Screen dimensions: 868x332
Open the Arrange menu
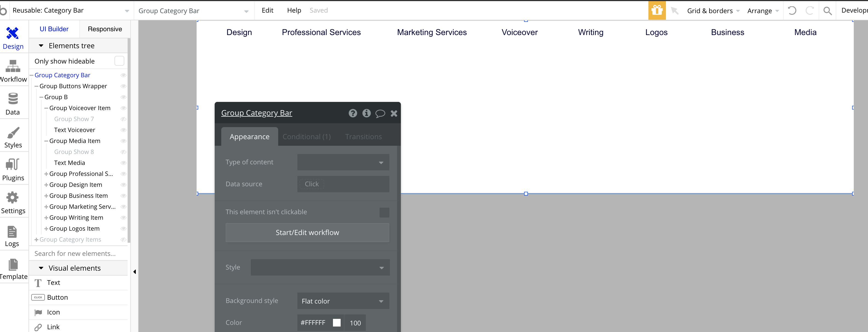tap(763, 11)
